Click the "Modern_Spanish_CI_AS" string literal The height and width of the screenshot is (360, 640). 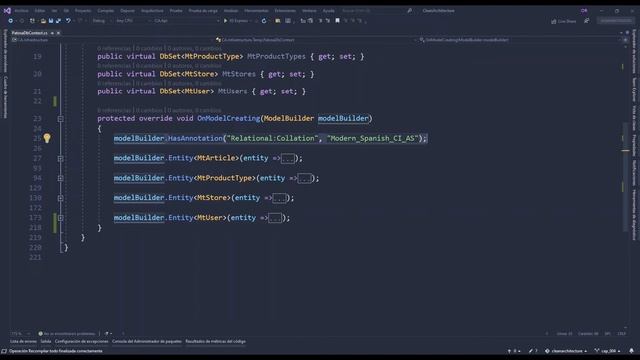(373, 138)
